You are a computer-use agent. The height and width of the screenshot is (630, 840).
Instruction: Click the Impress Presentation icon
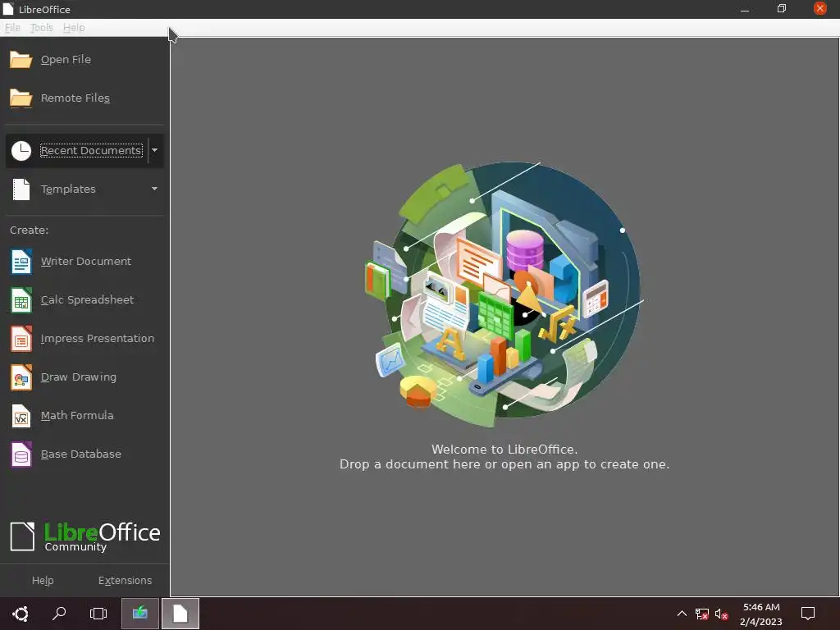pos(21,339)
